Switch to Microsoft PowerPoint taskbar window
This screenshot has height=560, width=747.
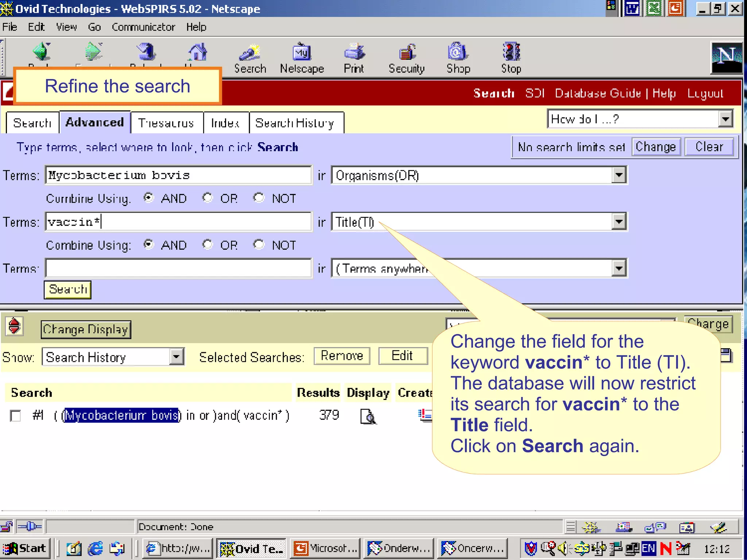[325, 548]
